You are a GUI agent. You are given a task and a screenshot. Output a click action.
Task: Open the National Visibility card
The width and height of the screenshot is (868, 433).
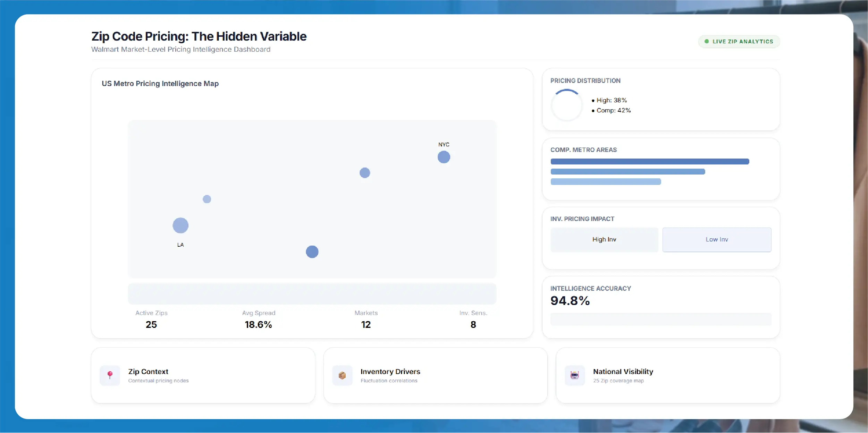668,375
